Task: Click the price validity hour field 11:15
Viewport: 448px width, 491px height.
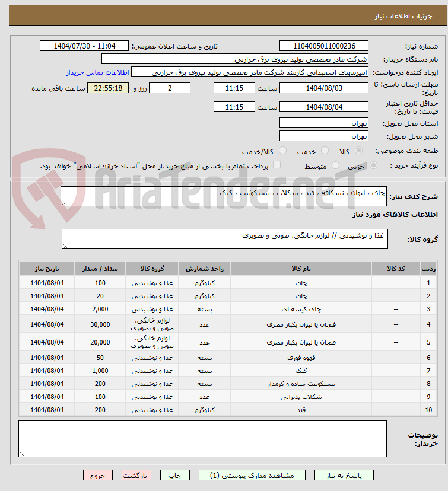Action: click(x=234, y=107)
